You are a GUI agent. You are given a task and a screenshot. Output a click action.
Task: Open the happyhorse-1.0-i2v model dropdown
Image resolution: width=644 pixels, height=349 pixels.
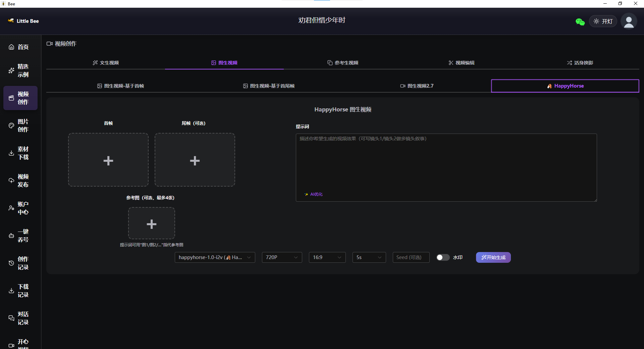point(215,257)
